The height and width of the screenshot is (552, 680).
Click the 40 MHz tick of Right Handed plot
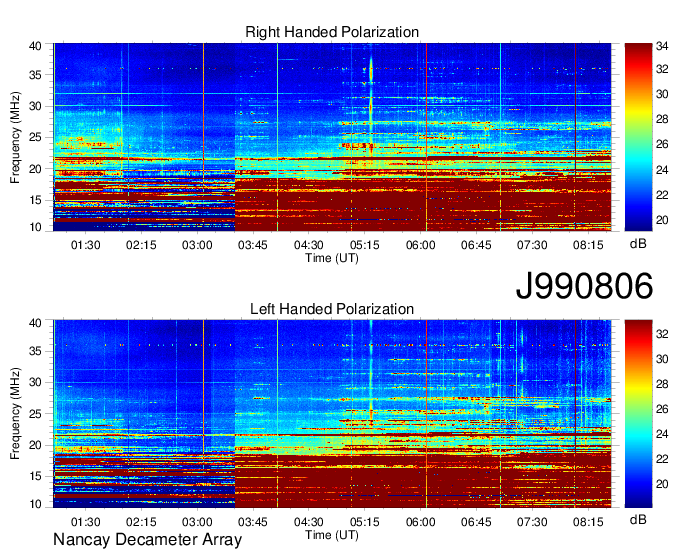tap(35, 46)
